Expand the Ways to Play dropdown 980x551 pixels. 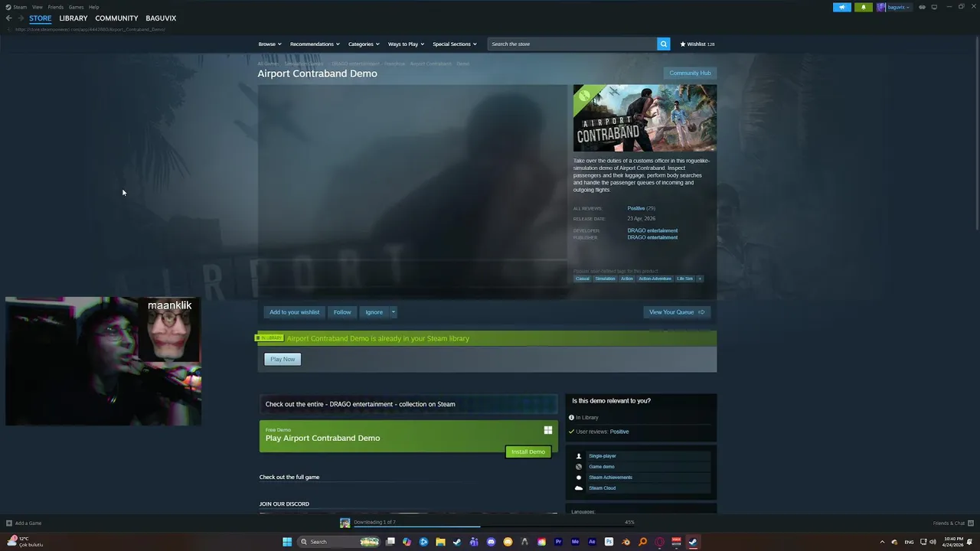pos(406,44)
